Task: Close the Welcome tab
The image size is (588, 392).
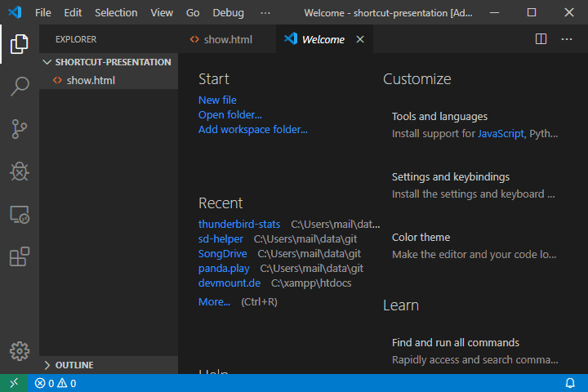Action: pyautogui.click(x=360, y=39)
